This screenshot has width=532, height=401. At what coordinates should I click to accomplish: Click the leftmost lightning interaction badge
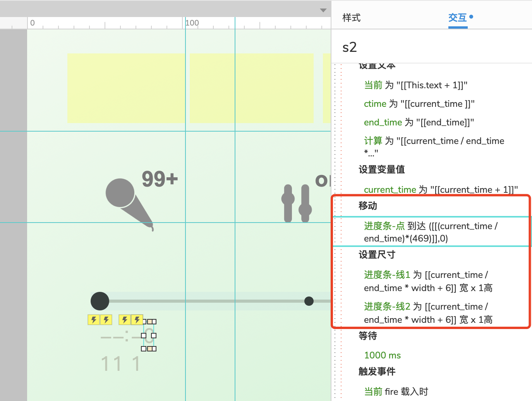click(x=94, y=320)
